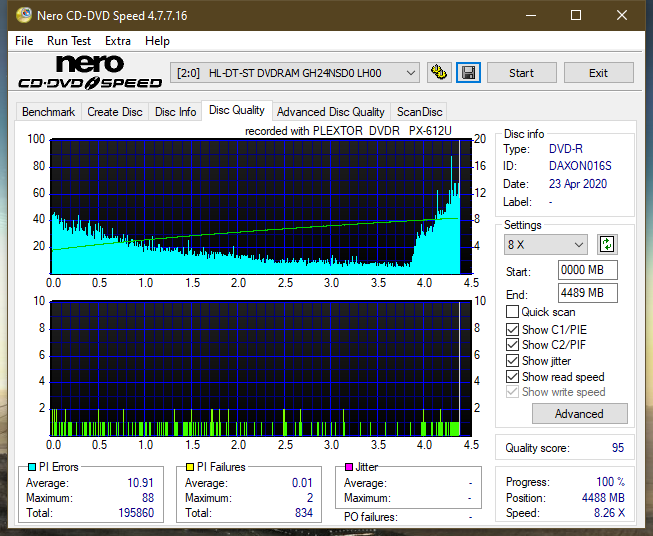The image size is (653, 536).
Task: Switch to the Benchmark tab
Action: pos(49,112)
